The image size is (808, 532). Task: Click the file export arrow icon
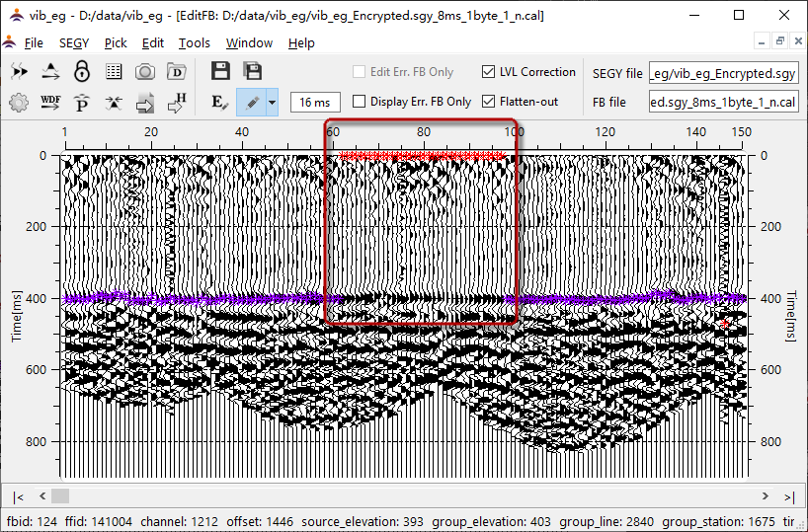point(145,103)
